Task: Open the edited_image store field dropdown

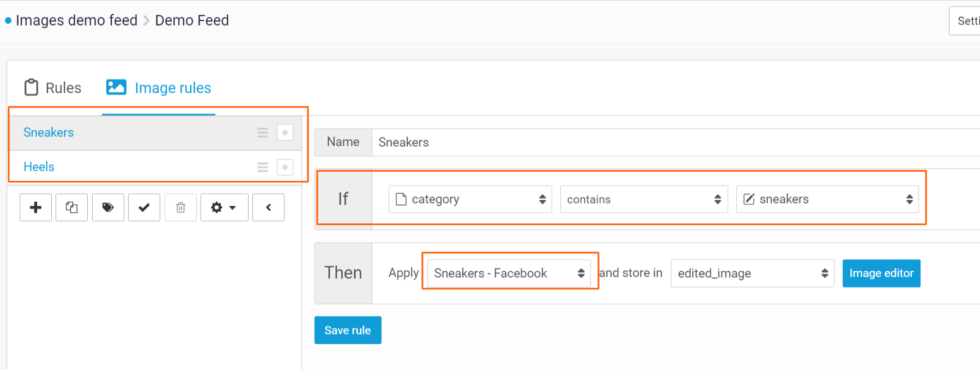Action: point(752,273)
